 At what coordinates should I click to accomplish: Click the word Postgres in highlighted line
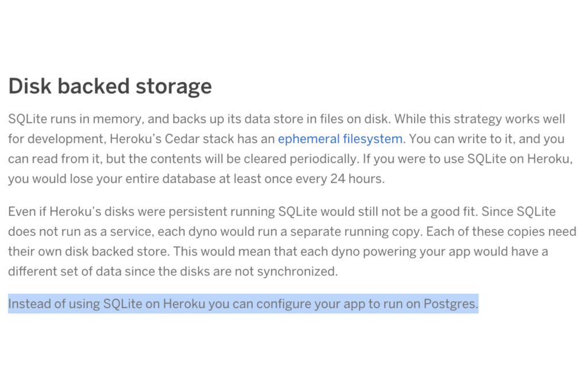(x=450, y=304)
